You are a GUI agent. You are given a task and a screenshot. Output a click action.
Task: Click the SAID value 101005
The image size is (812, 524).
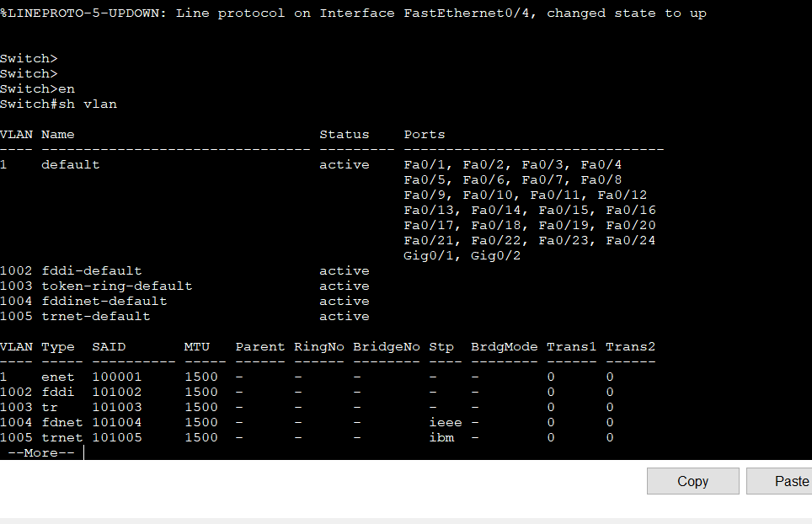[117, 437]
